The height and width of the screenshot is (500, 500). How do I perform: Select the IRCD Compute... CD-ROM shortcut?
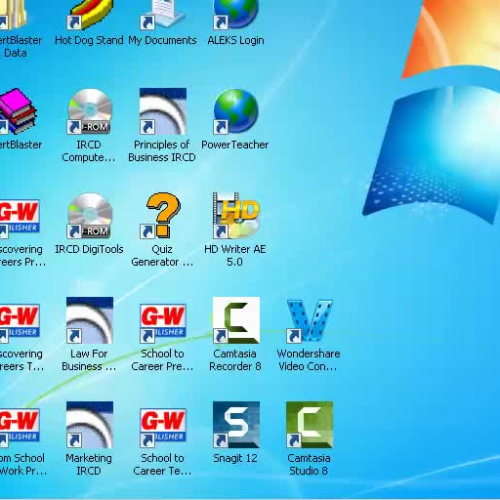[x=89, y=112]
